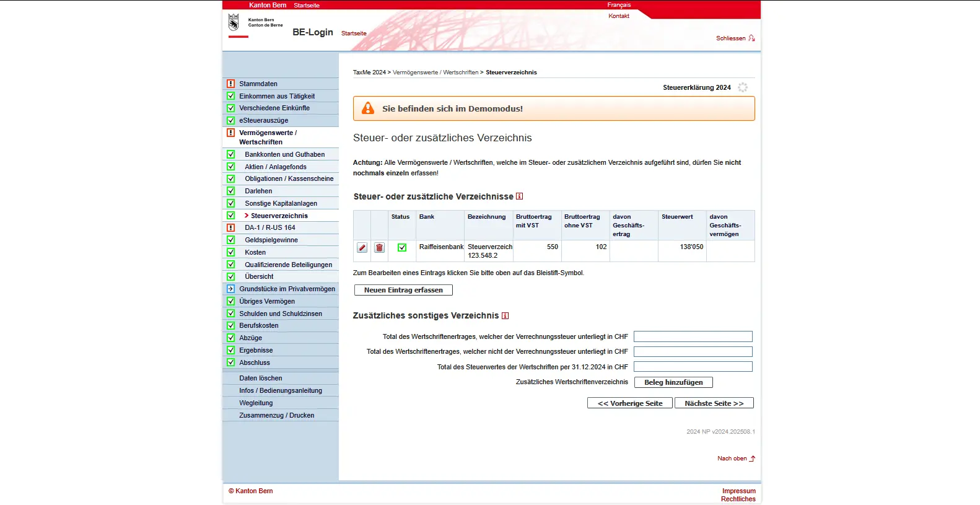Click the pencil edit icon for Raiffeisenbank

point(362,248)
